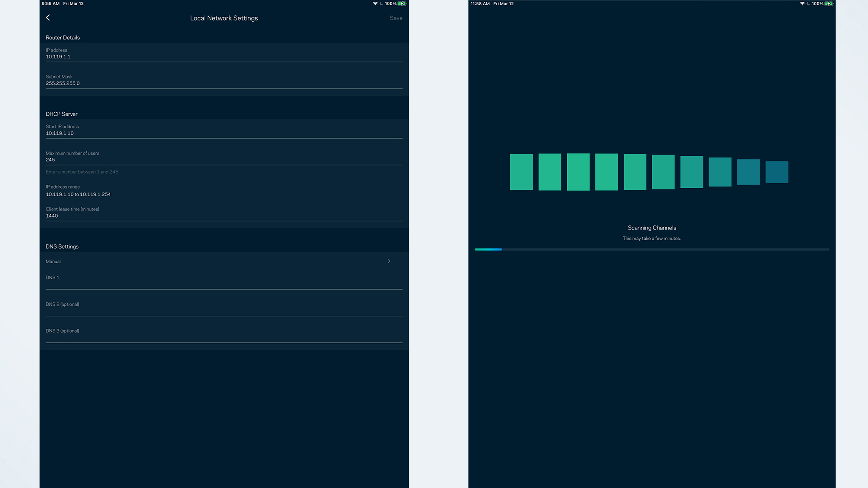Select the 'Scanning Channels' text
Viewport: 868px width, 488px height.
[652, 228]
